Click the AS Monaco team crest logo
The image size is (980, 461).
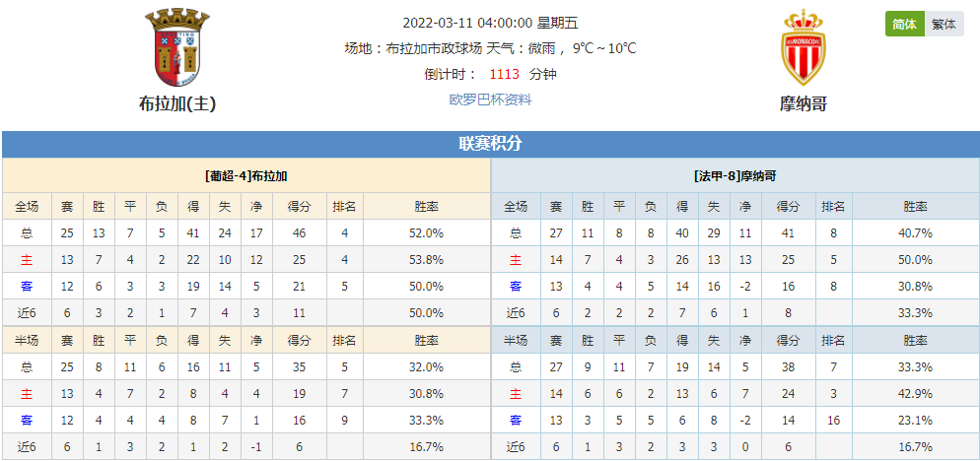[x=804, y=47]
